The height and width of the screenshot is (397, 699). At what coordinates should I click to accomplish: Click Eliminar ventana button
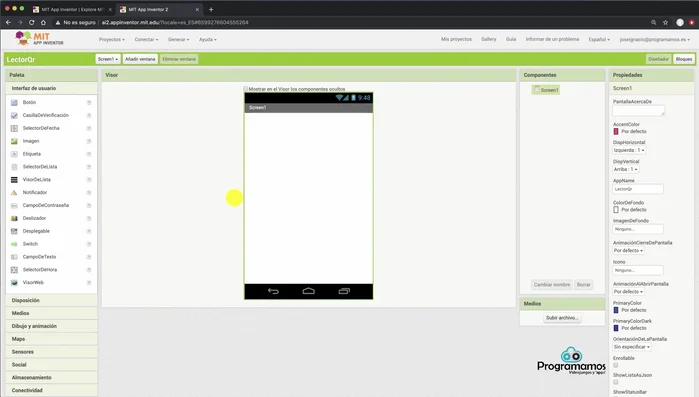tap(179, 59)
